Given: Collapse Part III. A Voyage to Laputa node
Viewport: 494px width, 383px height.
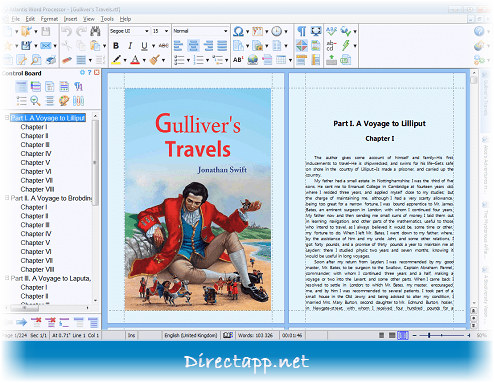Looking at the screenshot, I should pyautogui.click(x=7, y=278).
